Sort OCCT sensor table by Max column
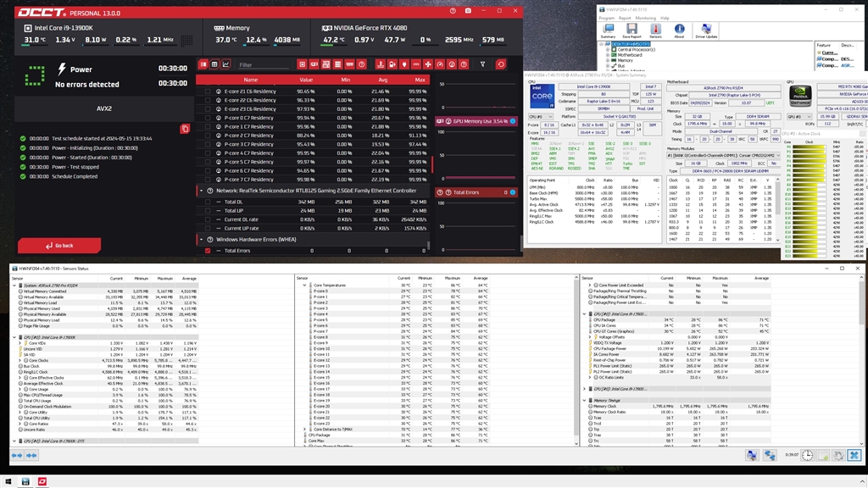 [420, 80]
